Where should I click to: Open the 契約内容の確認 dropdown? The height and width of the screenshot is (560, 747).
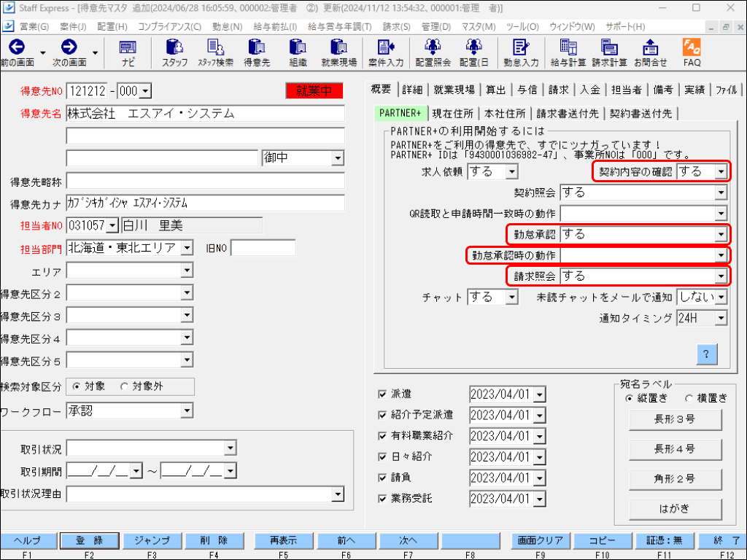click(721, 171)
